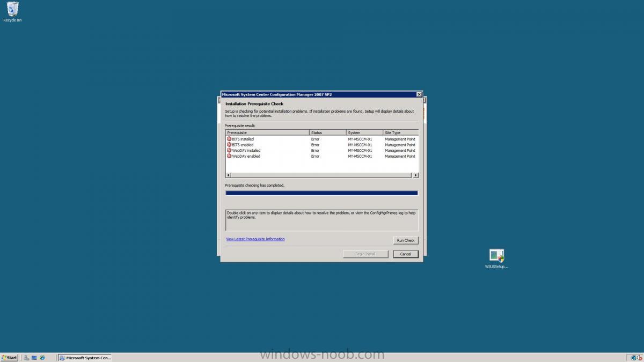Click the Error status of WebDAV installed
Screen dimensions: 644x362
(x=315, y=151)
